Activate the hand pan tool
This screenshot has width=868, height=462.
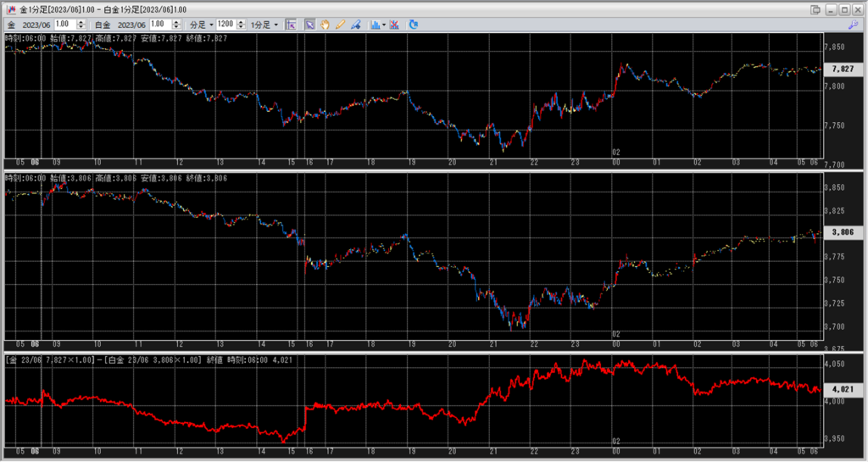(x=325, y=25)
